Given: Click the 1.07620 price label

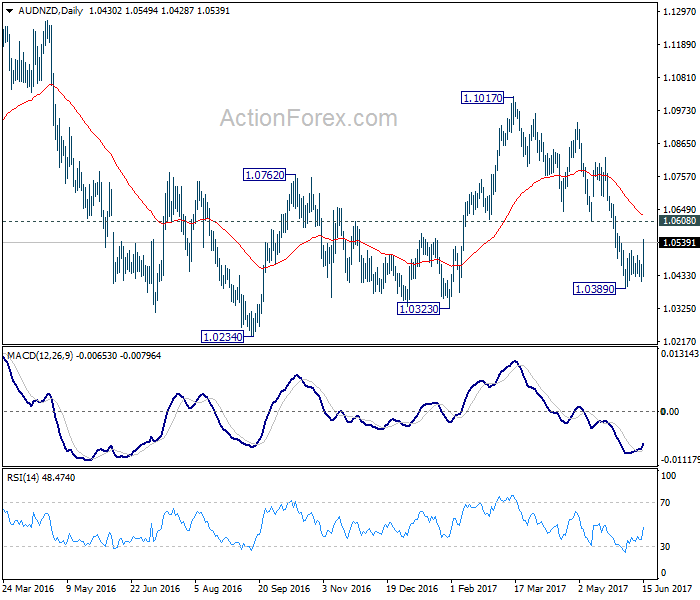Looking at the screenshot, I should (x=265, y=175).
